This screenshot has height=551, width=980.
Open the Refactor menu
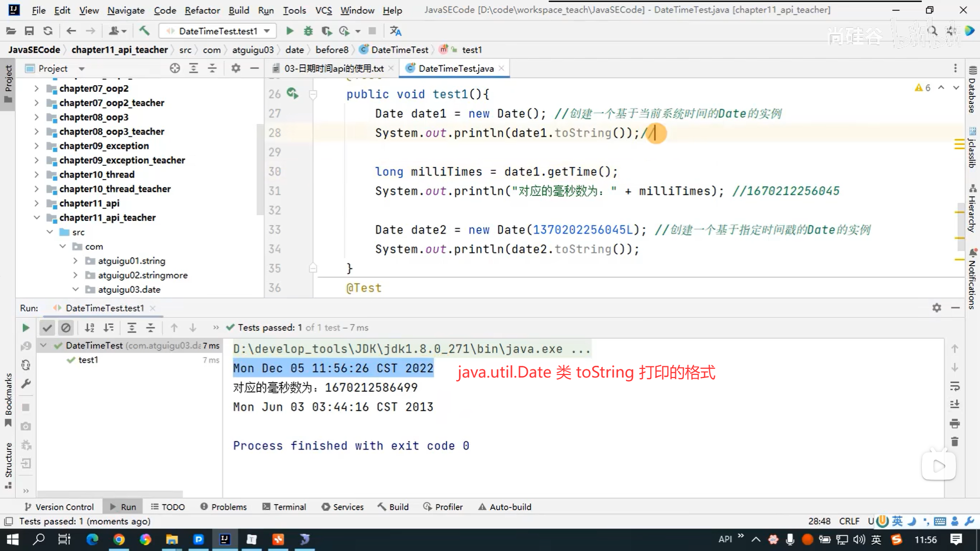(202, 10)
